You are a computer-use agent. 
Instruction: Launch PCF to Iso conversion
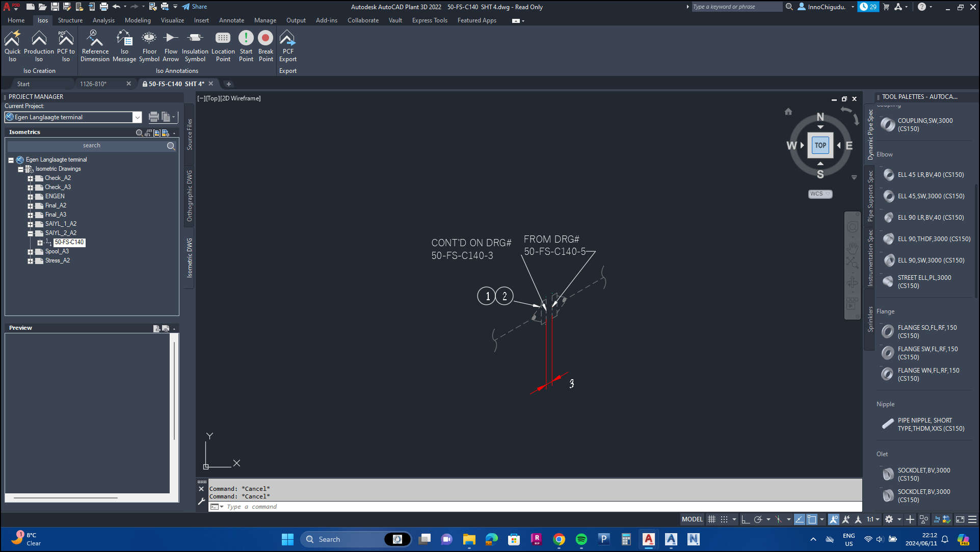click(65, 45)
